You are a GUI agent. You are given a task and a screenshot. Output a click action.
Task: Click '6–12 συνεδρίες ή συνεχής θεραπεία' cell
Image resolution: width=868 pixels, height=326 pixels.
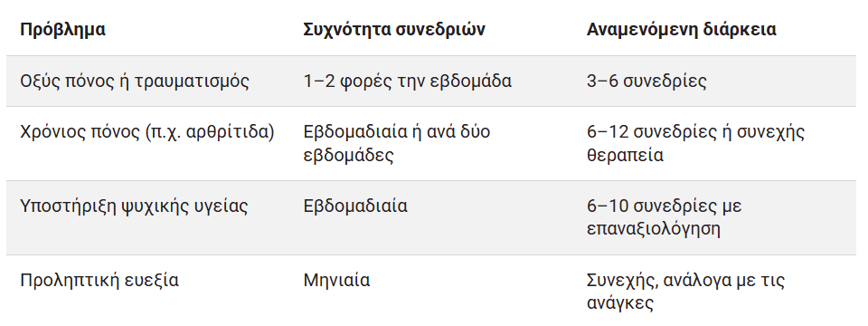pyautogui.click(x=696, y=144)
